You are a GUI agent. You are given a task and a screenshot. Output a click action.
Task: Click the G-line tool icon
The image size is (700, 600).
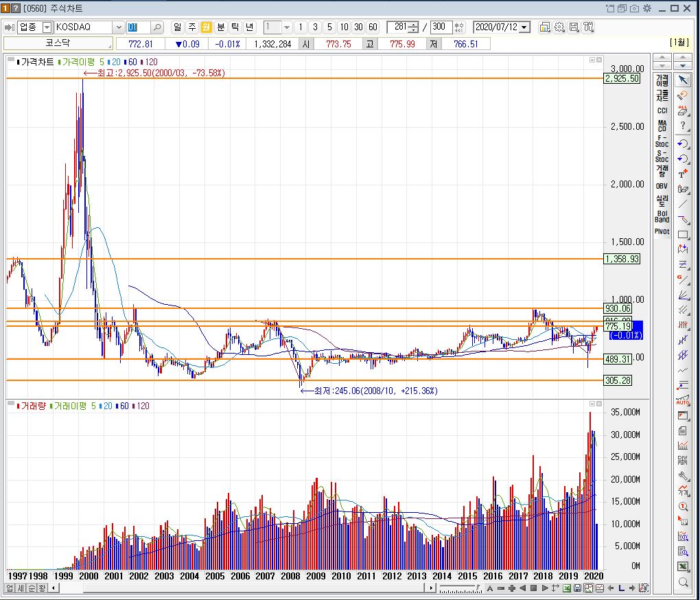pos(683,280)
